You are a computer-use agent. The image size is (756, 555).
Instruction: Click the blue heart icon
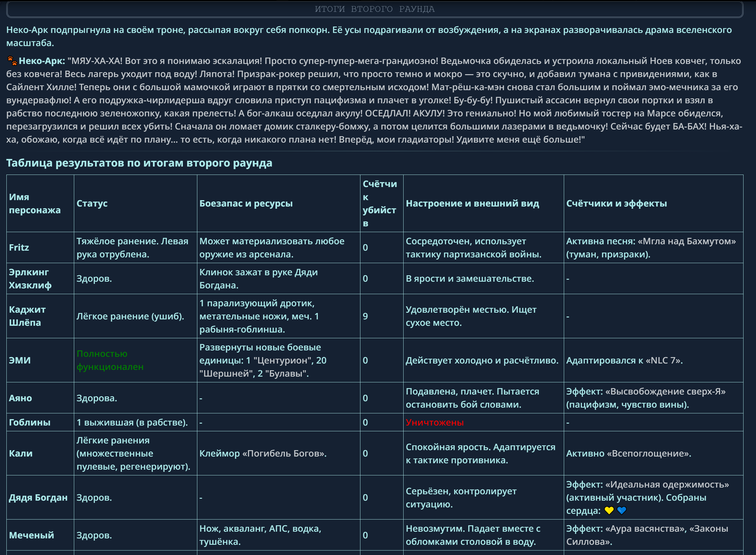tap(622, 511)
